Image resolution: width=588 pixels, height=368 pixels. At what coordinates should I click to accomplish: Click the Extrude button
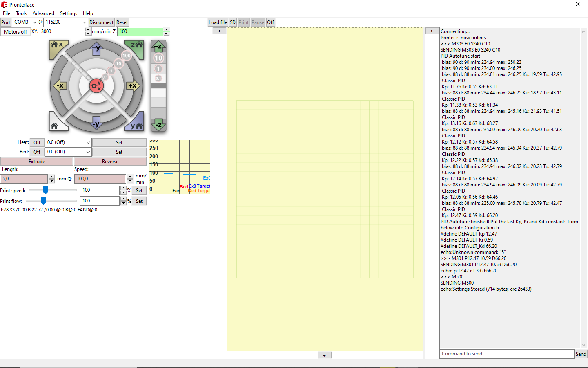coord(37,162)
